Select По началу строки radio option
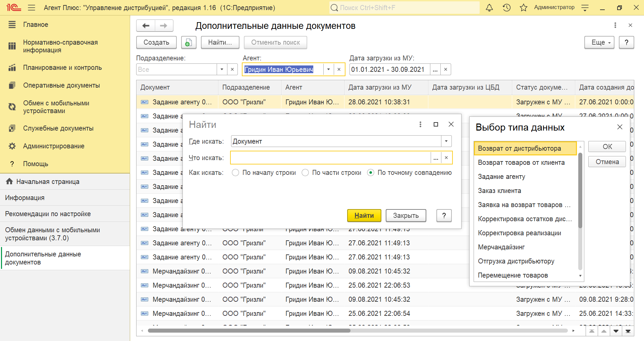Viewport: 644px width, 341px height. (x=235, y=173)
